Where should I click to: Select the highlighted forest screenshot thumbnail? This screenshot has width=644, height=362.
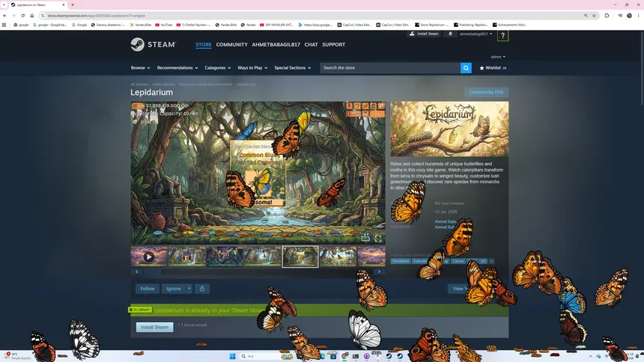300,257
